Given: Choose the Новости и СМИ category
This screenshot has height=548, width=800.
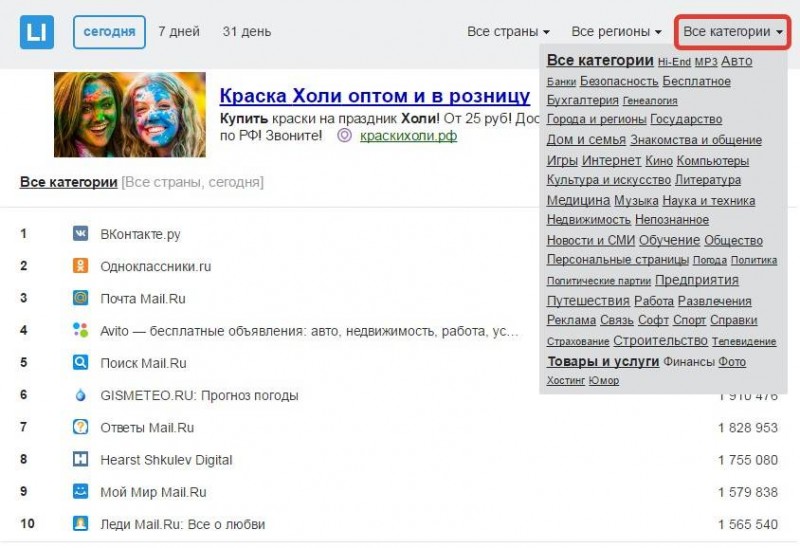Looking at the screenshot, I should tap(591, 240).
